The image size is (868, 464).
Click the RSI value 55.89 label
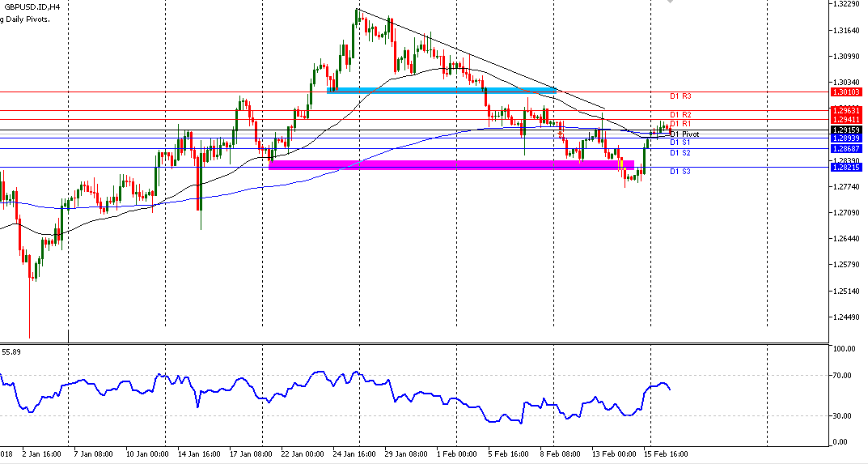point(11,351)
